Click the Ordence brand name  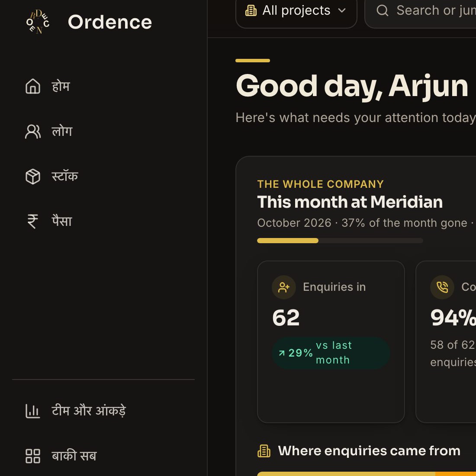[x=109, y=22]
